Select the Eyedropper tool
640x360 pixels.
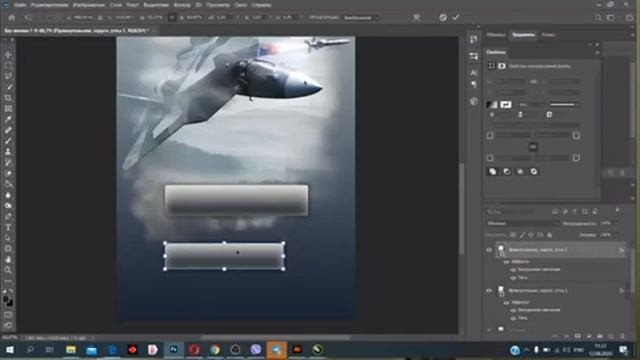click(x=8, y=120)
